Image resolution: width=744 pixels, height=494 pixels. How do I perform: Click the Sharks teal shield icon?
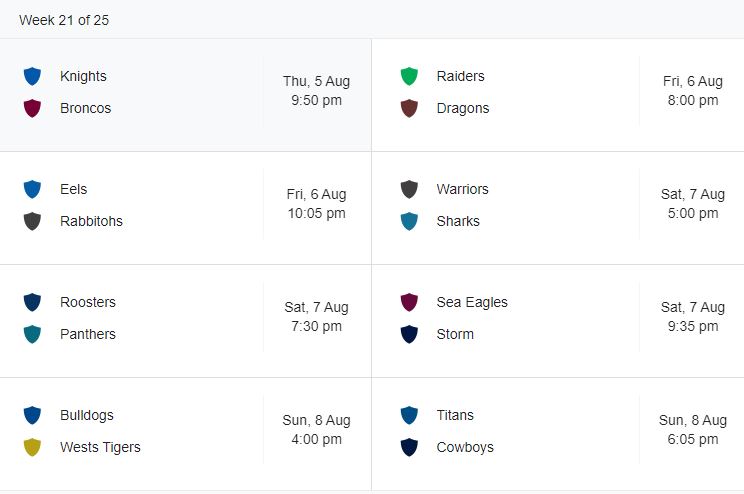[409, 221]
